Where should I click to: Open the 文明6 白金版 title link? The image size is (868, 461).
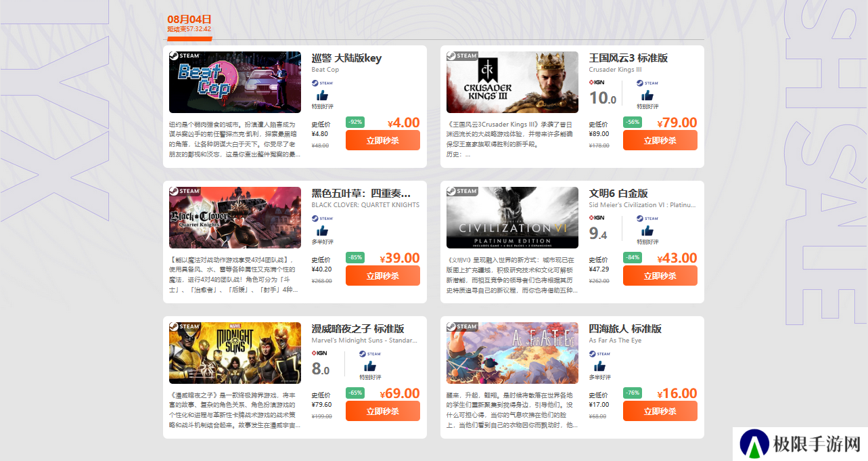(618, 194)
